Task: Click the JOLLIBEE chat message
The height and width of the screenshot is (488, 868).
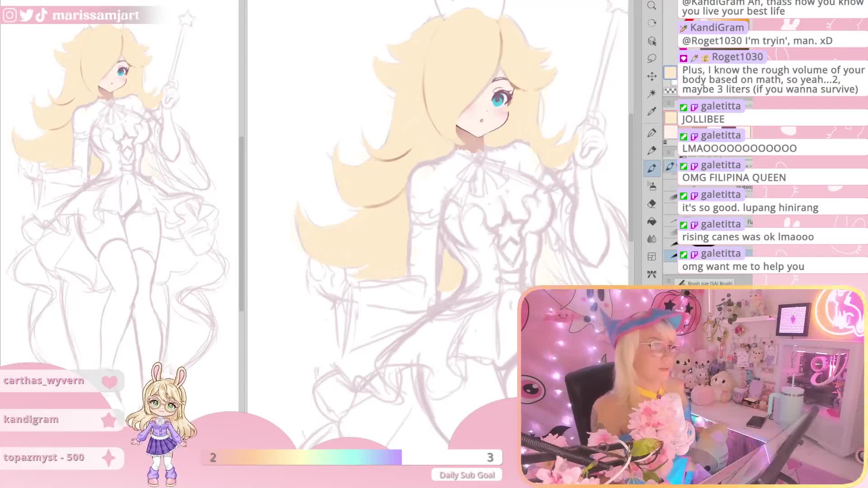Action: click(x=703, y=119)
